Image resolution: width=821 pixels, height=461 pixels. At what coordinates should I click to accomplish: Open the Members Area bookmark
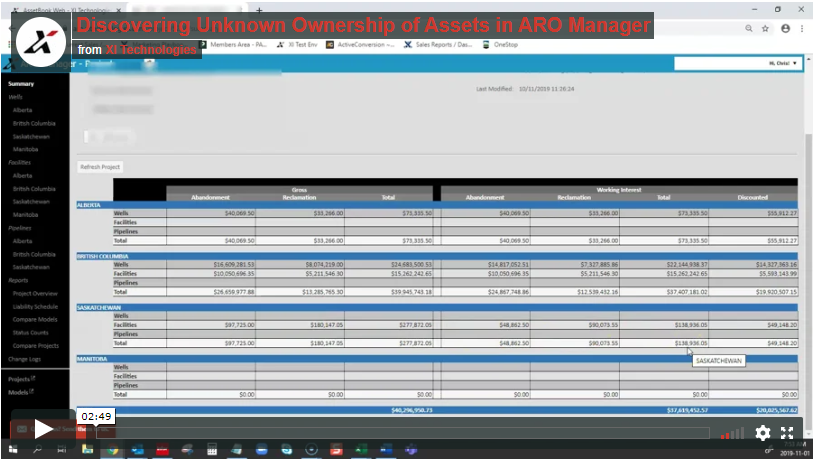point(234,45)
